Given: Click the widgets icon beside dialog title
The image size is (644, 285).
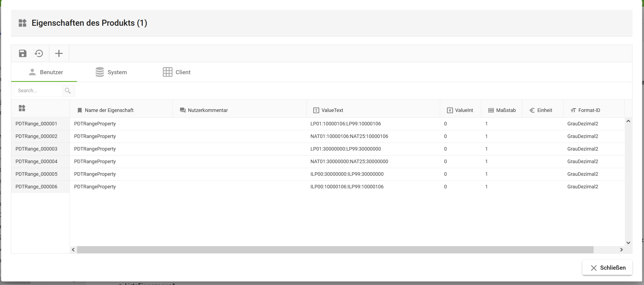Looking at the screenshot, I should click(22, 23).
